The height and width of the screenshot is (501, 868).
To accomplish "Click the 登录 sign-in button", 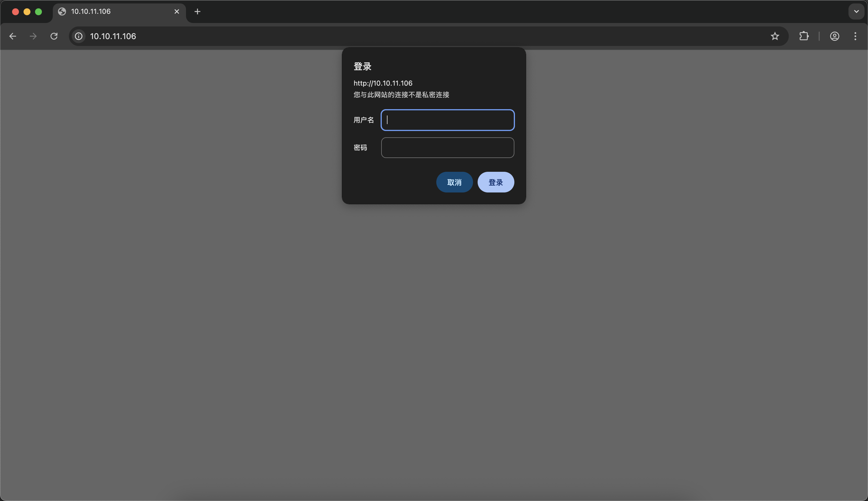I will [496, 182].
